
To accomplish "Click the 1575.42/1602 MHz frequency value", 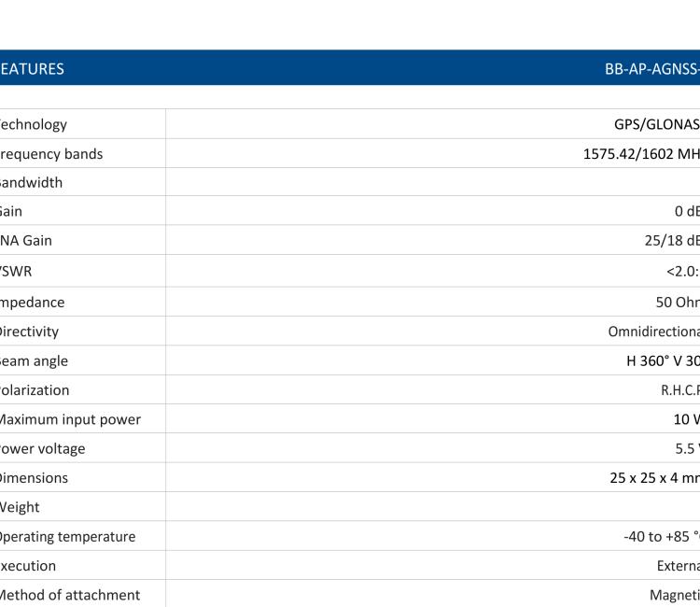I will point(641,153).
